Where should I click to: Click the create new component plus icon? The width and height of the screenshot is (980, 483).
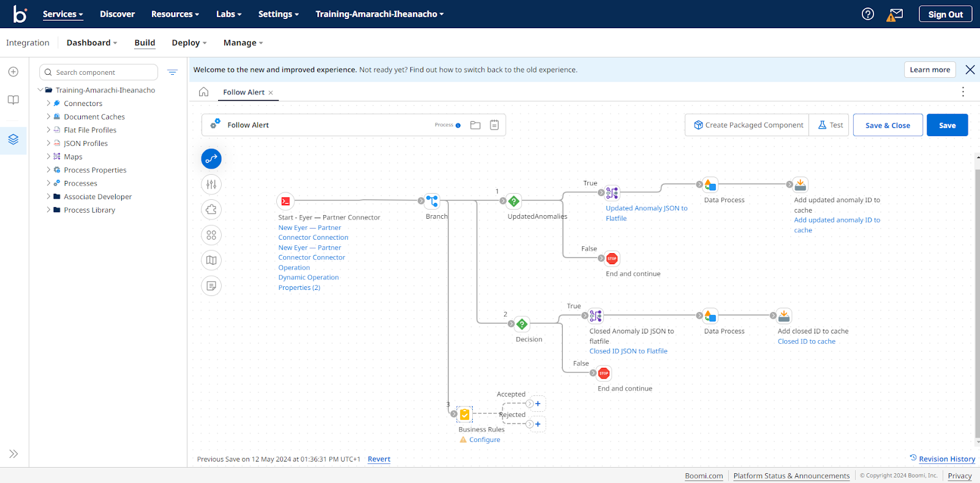pos(13,72)
